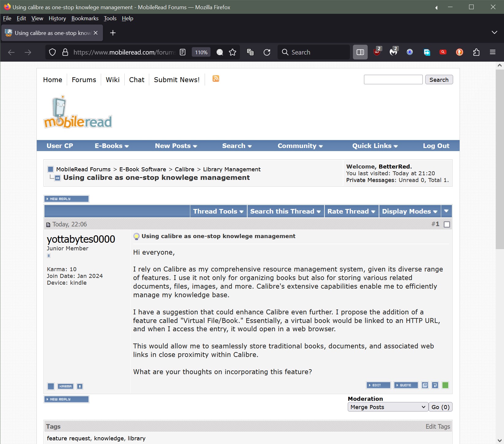This screenshot has width=504, height=444.
Task: Click the lightbulb icon next to the post title
Action: click(x=136, y=236)
